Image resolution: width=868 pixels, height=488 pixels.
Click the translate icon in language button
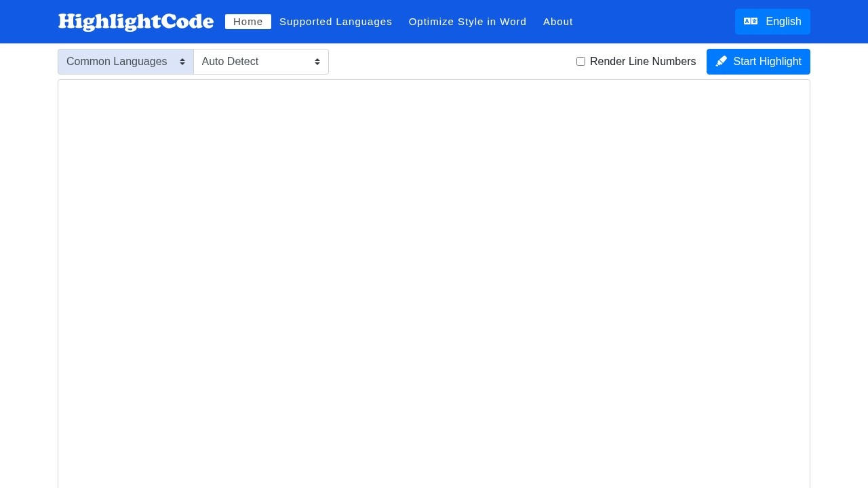(x=751, y=22)
